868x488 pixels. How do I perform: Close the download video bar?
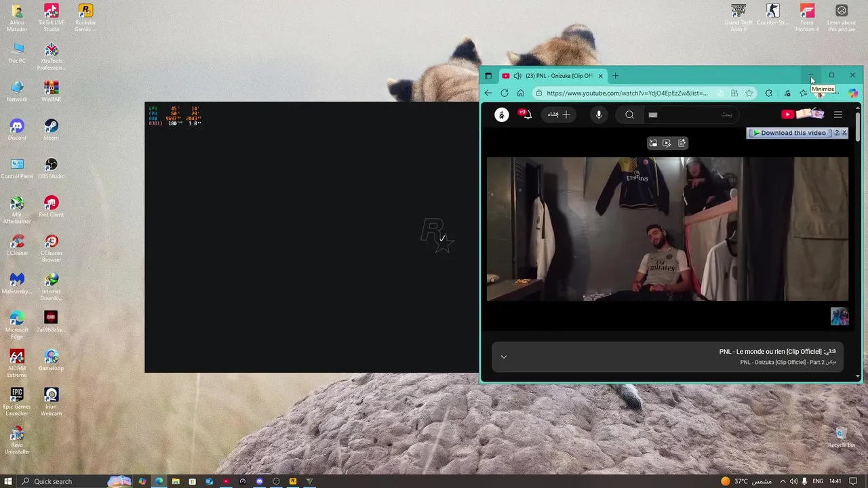point(844,133)
